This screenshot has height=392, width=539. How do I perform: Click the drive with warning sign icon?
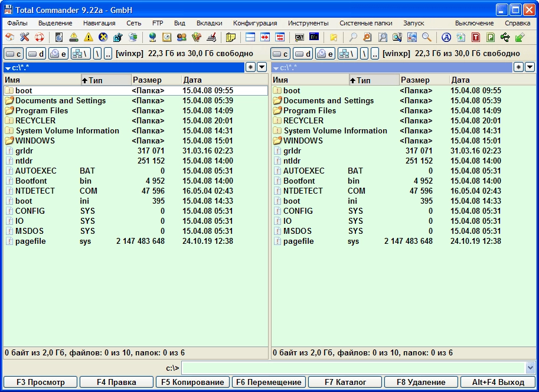click(74, 37)
